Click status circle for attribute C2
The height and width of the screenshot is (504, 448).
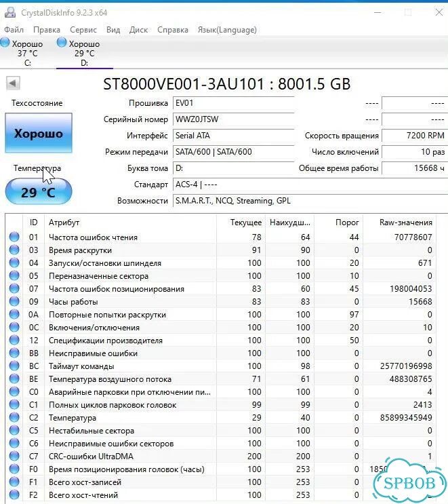click(x=14, y=417)
